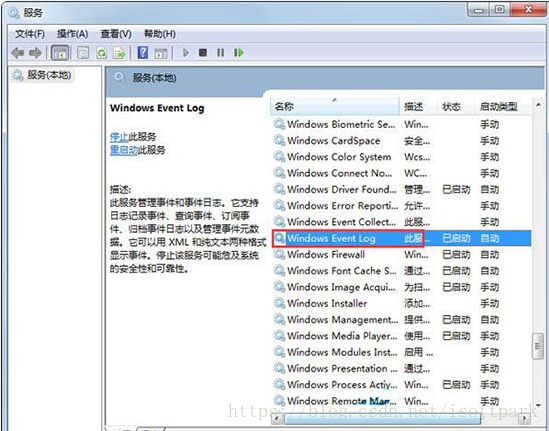Select Windows Event Collector service row
Image resolution: width=549 pixels, height=431 pixels.
402,222
